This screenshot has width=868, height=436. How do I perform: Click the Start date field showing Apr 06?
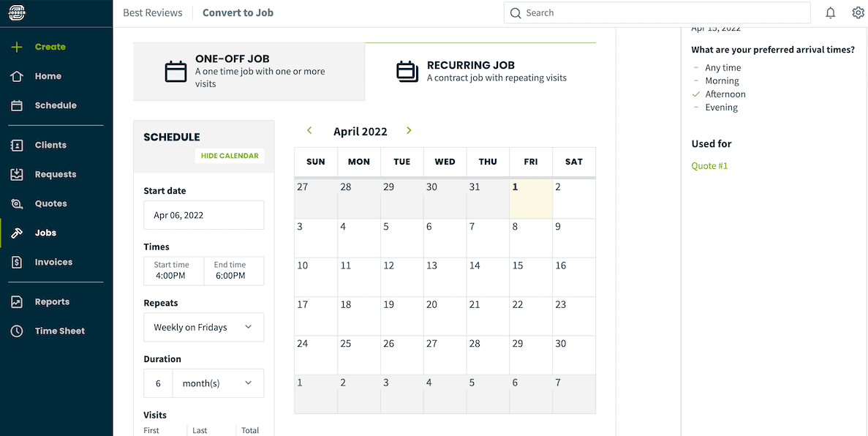pyautogui.click(x=203, y=214)
